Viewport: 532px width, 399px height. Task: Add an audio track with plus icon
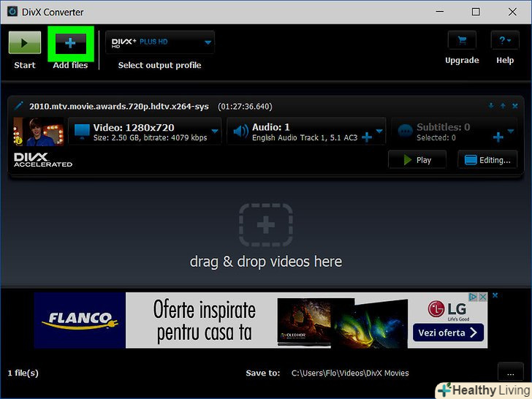367,137
